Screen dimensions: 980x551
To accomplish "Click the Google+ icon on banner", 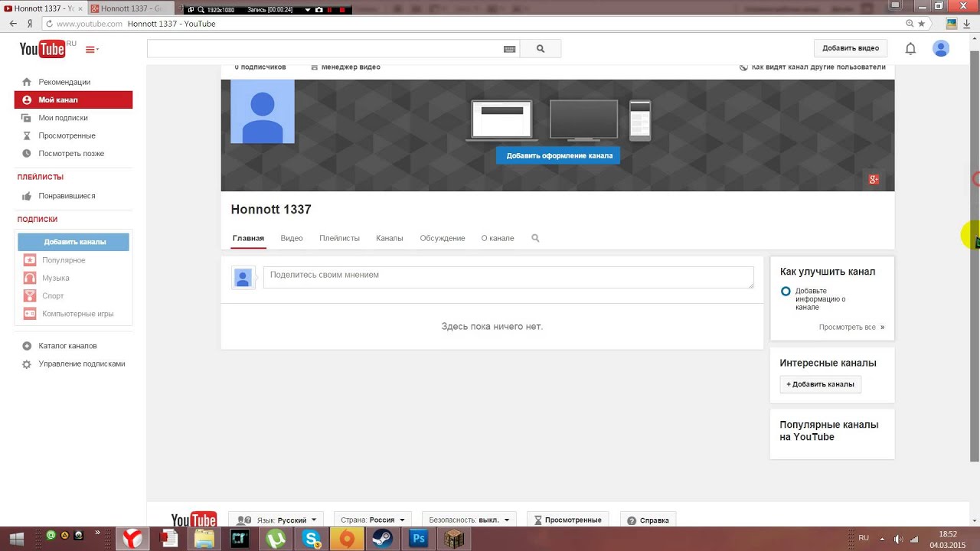I will pyautogui.click(x=873, y=180).
